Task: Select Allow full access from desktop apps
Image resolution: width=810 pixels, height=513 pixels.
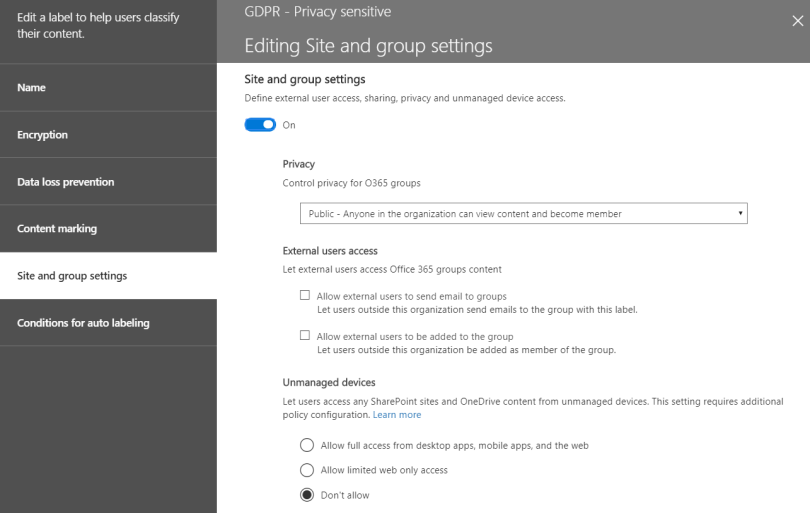Action: point(308,444)
